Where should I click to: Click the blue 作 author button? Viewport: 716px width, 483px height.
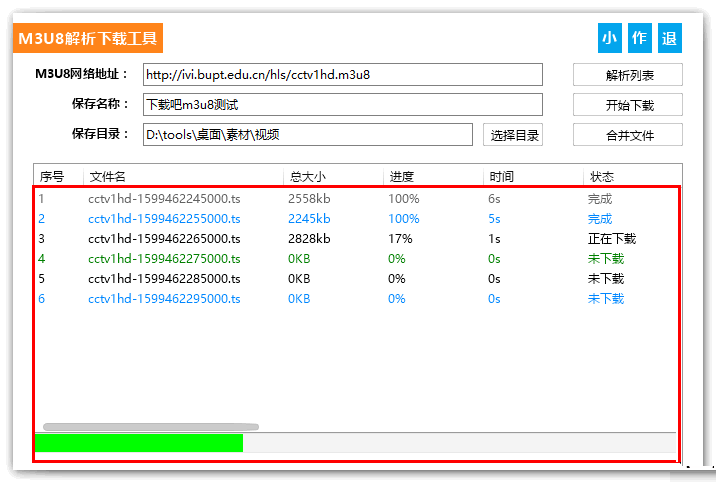[x=639, y=38]
